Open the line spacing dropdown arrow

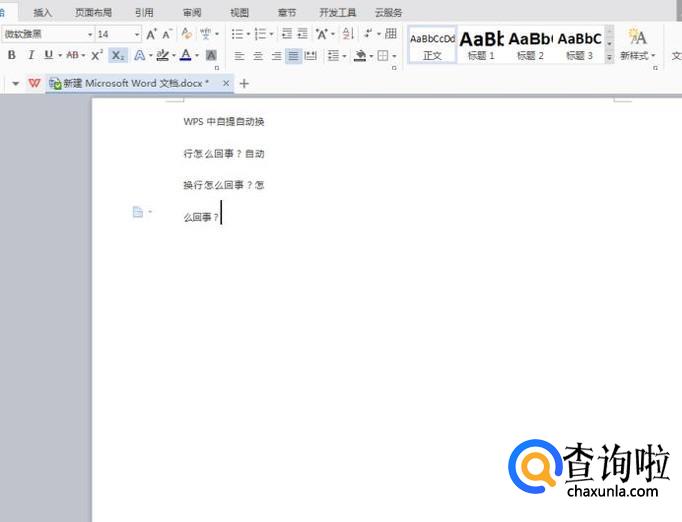coord(344,56)
